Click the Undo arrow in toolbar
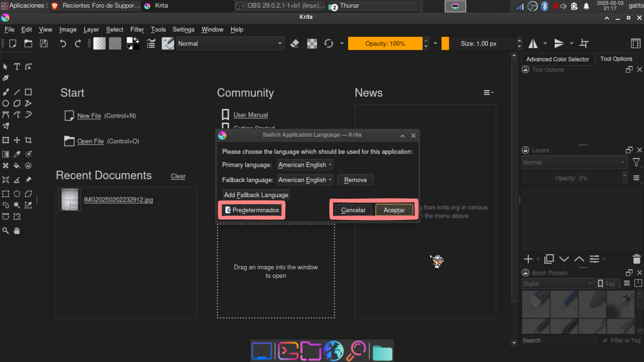 [x=63, y=44]
